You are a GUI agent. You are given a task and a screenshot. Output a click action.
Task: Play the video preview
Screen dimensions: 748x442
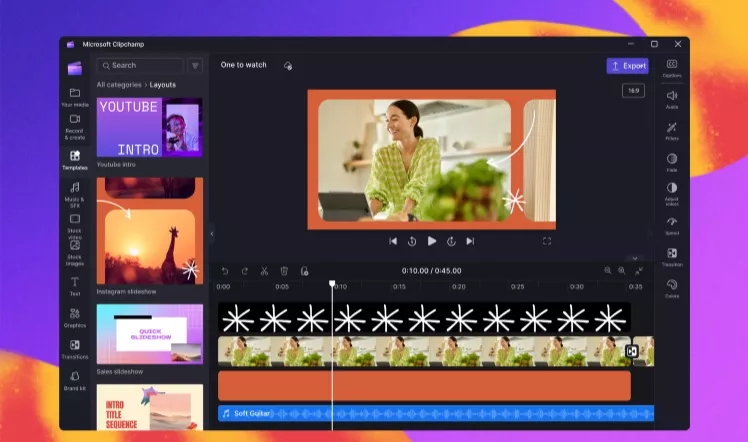pyautogui.click(x=432, y=241)
